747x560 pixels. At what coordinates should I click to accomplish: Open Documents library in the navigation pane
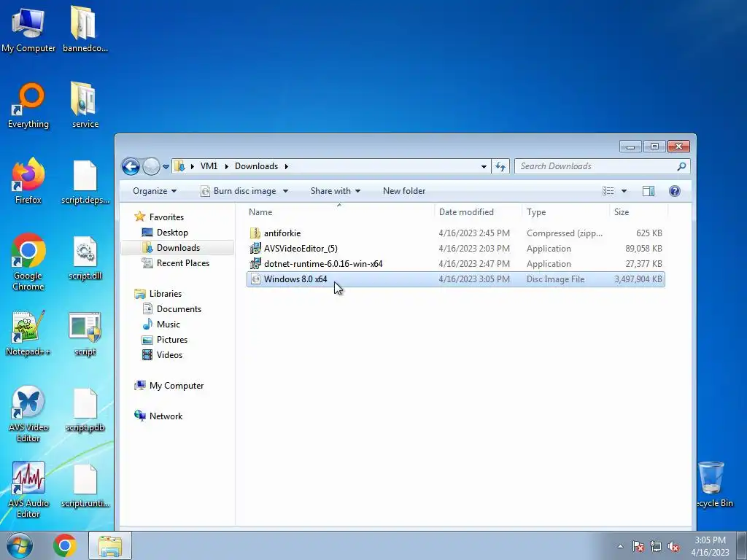pyautogui.click(x=179, y=309)
